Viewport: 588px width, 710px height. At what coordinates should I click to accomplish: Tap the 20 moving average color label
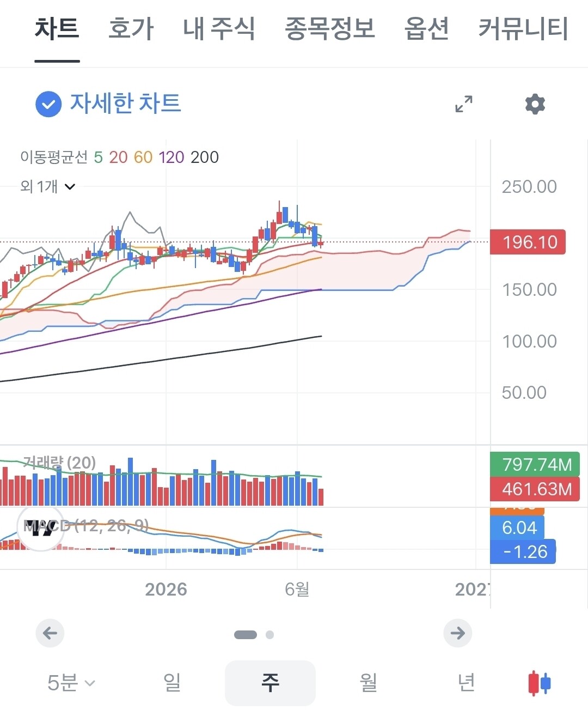[118, 157]
